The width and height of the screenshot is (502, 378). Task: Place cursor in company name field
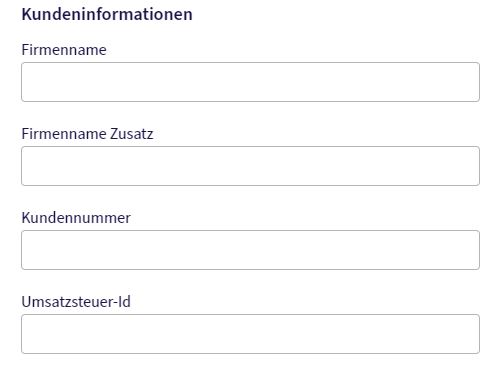(250, 82)
